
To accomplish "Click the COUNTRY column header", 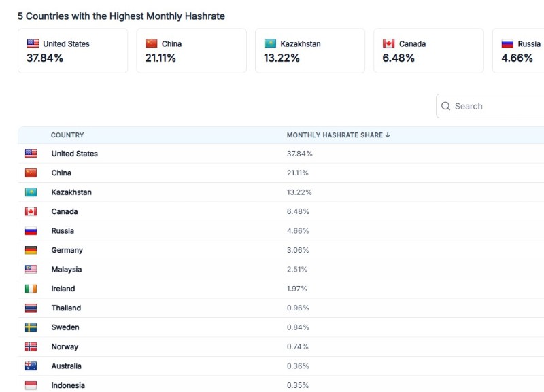I will click(x=67, y=135).
